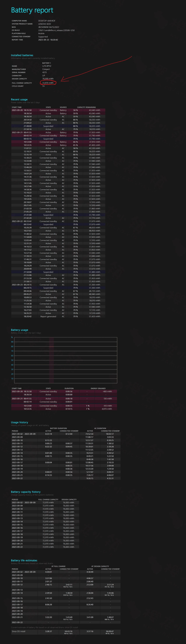Viewport: 186px width, 644px height.
Task: Click the shaded drain bar in battery chart
Action: (51, 360)
